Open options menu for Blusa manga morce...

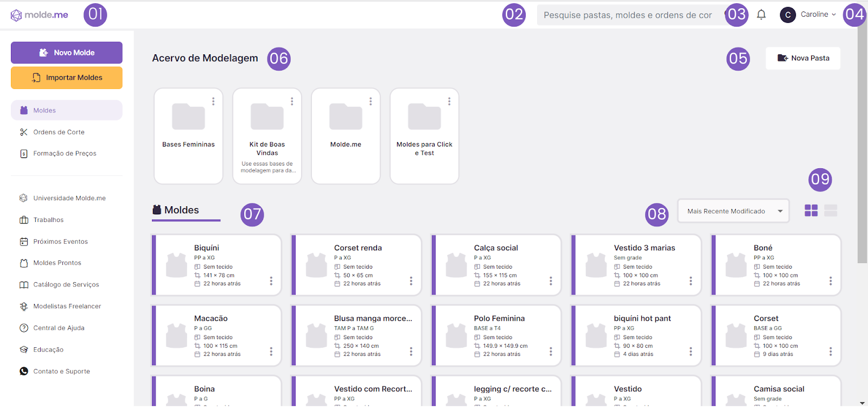(411, 352)
